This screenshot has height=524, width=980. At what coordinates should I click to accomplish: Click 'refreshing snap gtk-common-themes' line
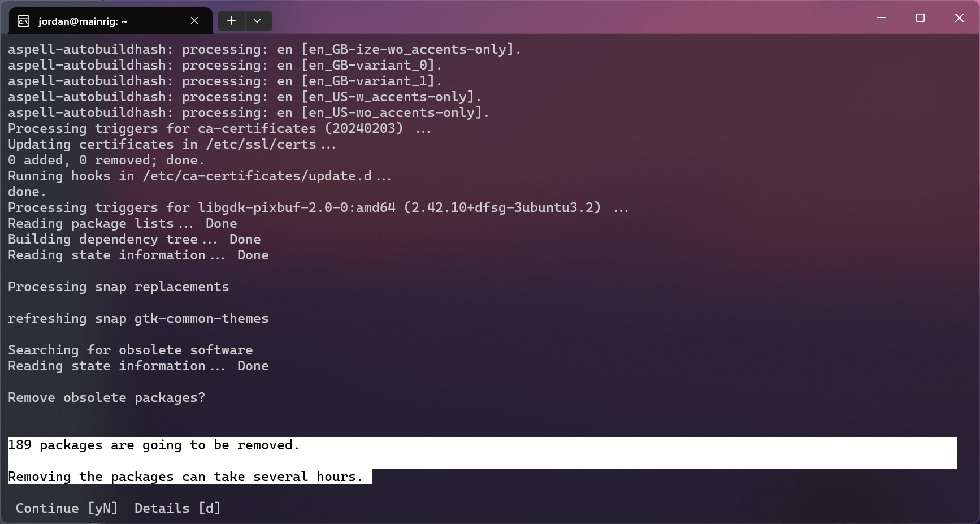(x=138, y=318)
